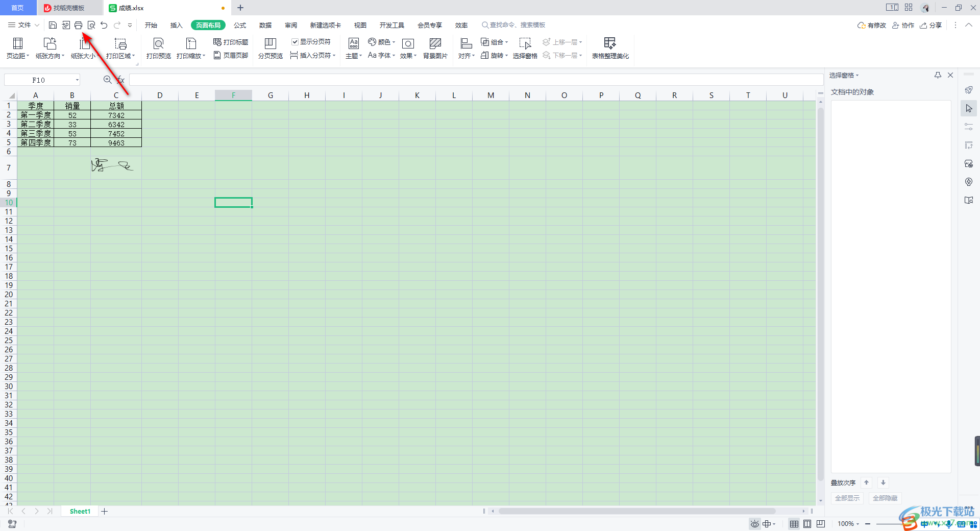Screen dimensions: 980x531
Task: Expand the 插入分页符 dropdown
Action: tap(334, 56)
